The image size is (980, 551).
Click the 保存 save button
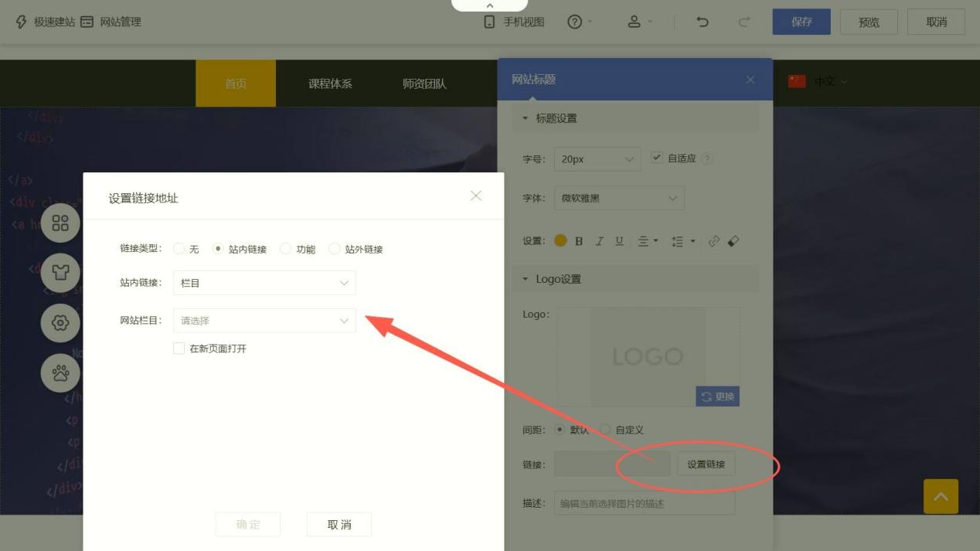coord(801,22)
